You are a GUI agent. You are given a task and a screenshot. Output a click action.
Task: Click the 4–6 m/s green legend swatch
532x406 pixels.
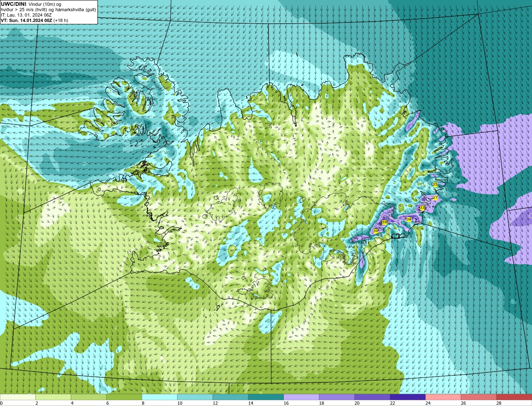(x=89, y=397)
